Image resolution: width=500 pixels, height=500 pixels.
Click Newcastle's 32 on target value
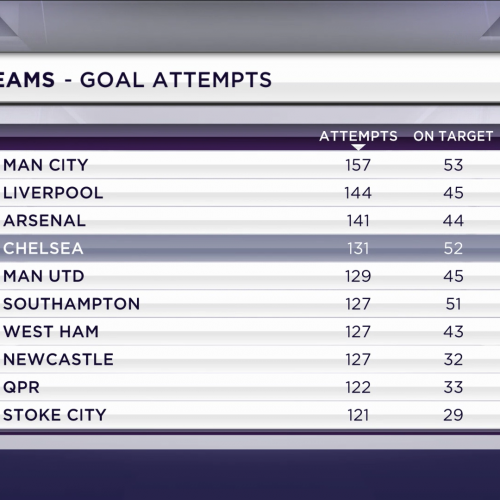(453, 359)
